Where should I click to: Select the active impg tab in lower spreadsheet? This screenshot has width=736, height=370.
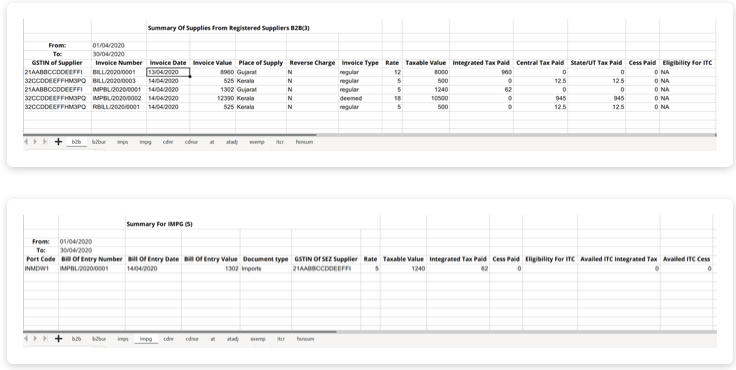pyautogui.click(x=146, y=339)
